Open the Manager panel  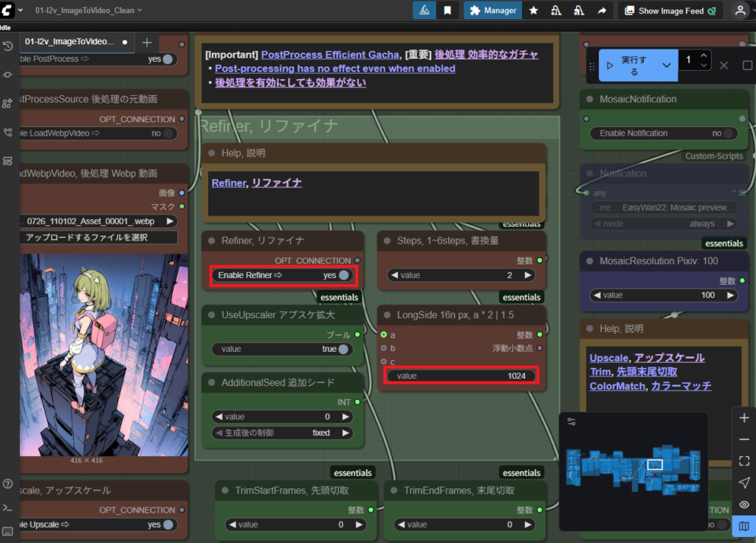492,10
